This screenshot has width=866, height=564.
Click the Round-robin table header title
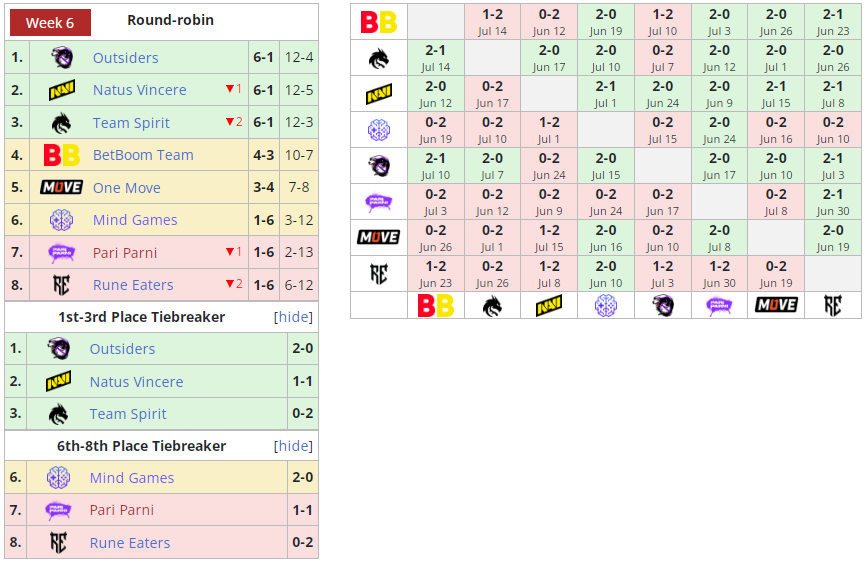tap(170, 20)
